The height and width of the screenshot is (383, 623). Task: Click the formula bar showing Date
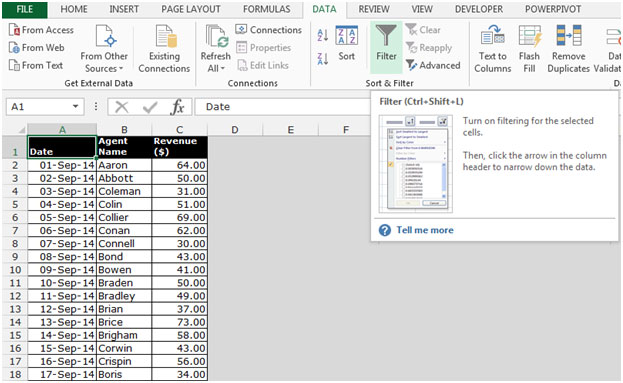tap(282, 107)
